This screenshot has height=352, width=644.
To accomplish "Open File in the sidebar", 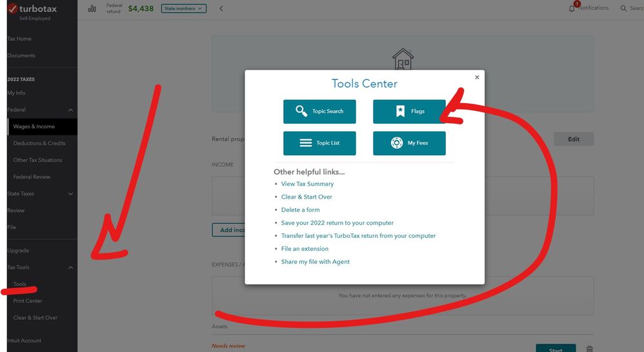I will [x=12, y=228].
